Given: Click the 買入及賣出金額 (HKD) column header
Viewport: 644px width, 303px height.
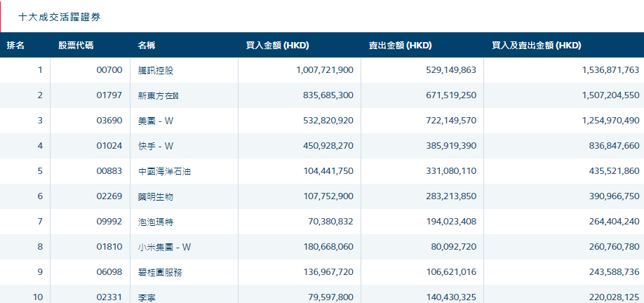Looking at the screenshot, I should (537, 46).
